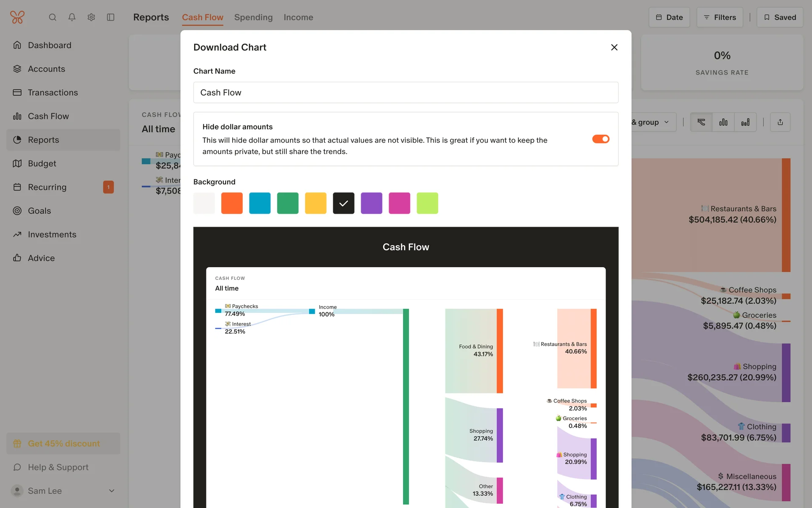Switch to Sankey chart view icon
Image resolution: width=812 pixels, height=508 pixels.
pyautogui.click(x=701, y=122)
